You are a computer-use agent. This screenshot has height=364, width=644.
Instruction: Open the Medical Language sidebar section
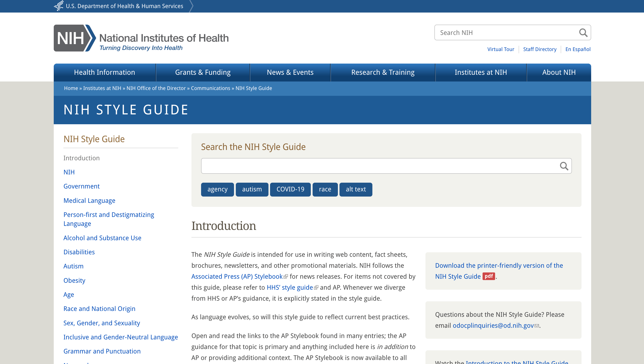pos(89,201)
